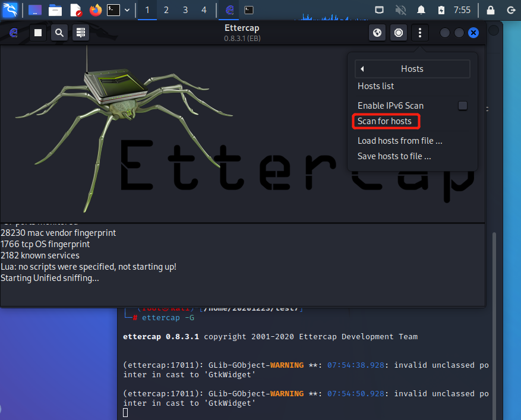This screenshot has height=420, width=521.
Task: Select Ettercap window in the taskbar
Action: [x=229, y=10]
